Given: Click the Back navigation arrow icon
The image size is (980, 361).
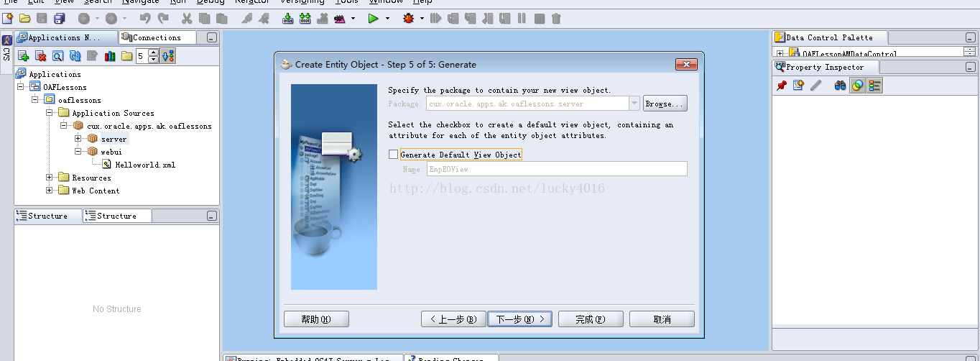Looking at the screenshot, I should pos(84,18).
